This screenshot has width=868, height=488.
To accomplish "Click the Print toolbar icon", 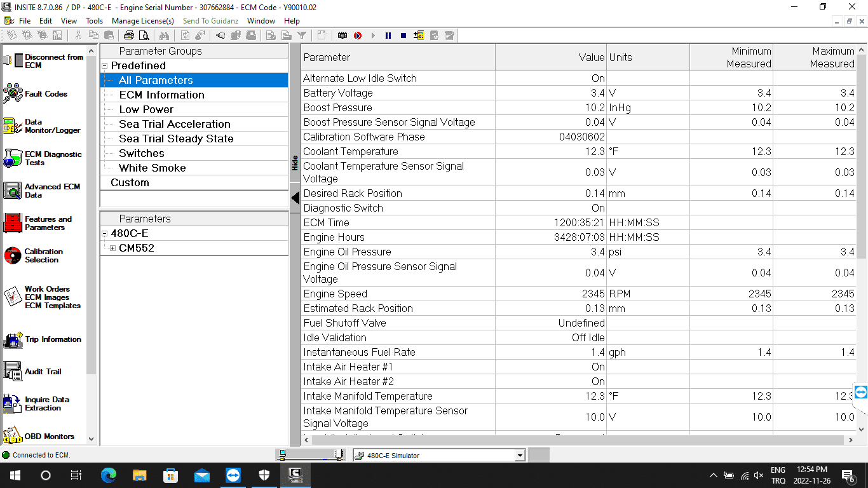I will (x=129, y=36).
